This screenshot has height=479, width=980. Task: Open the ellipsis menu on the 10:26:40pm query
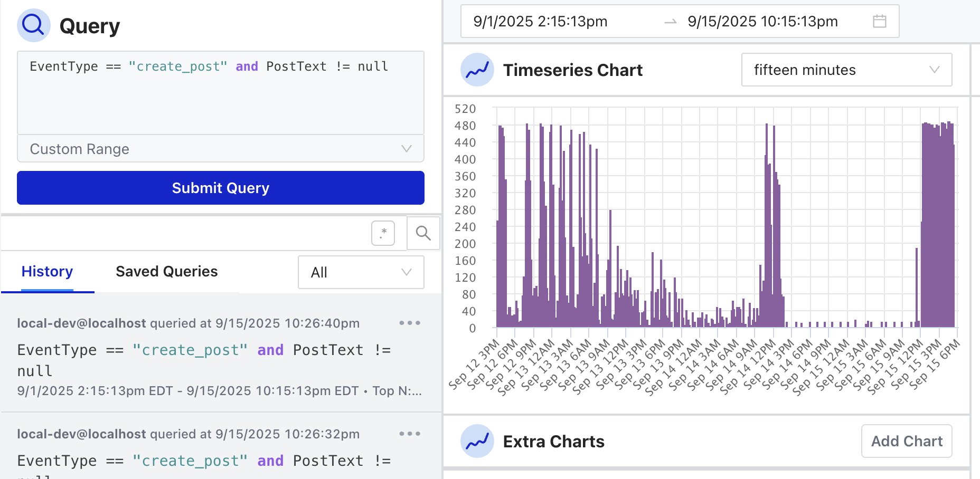tap(410, 323)
